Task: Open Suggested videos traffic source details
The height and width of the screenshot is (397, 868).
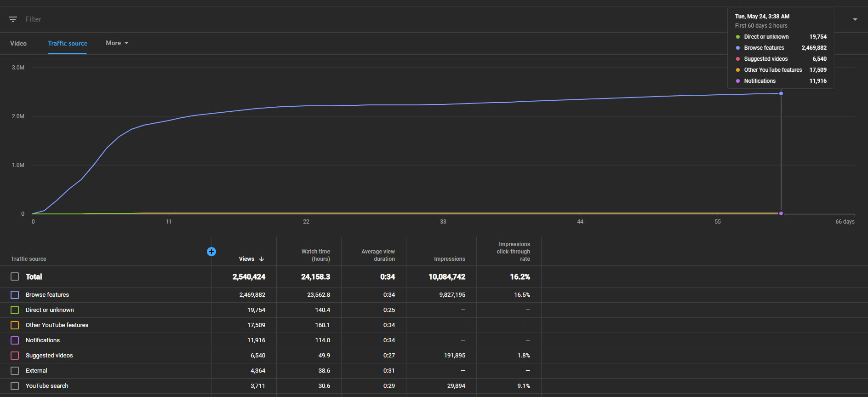Action: point(49,356)
